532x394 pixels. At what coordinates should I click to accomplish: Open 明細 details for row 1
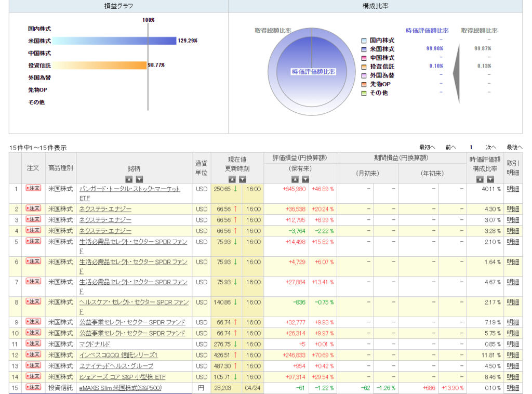513,189
